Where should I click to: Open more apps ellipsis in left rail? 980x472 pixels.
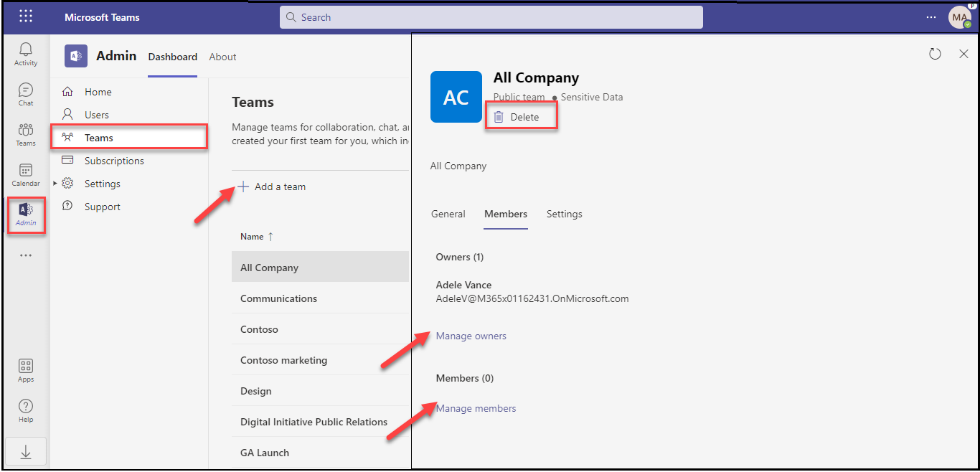tap(26, 255)
